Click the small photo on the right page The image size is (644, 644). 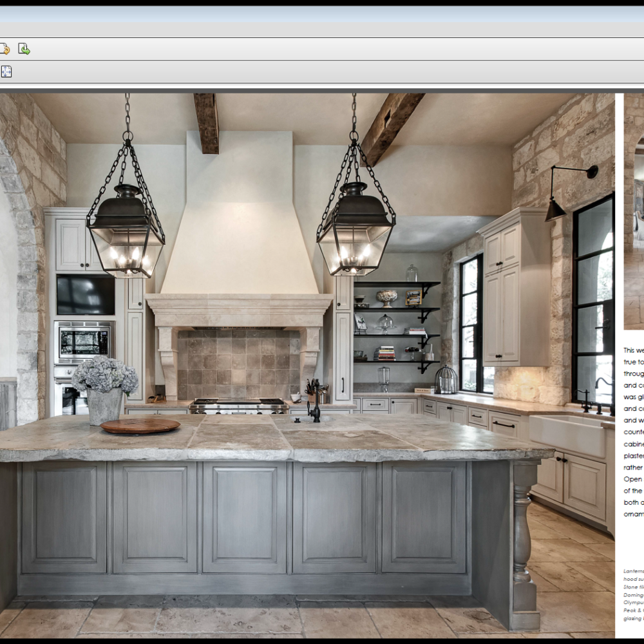[634, 213]
